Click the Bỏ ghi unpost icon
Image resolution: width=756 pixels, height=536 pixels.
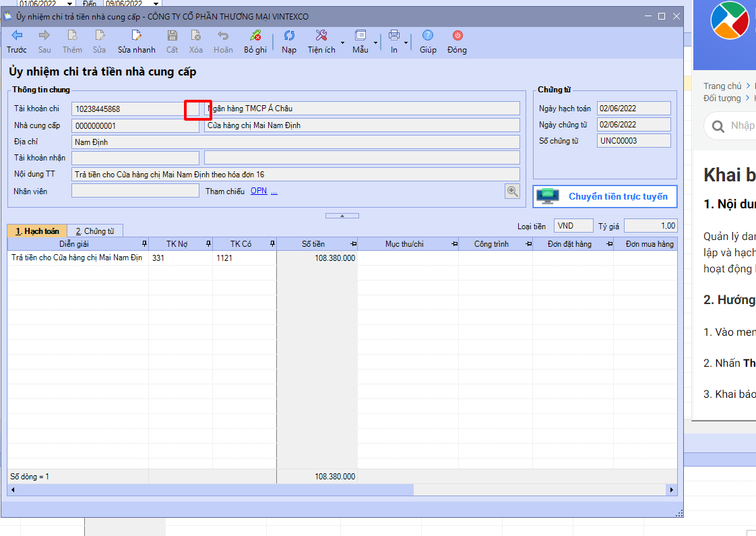pos(255,36)
